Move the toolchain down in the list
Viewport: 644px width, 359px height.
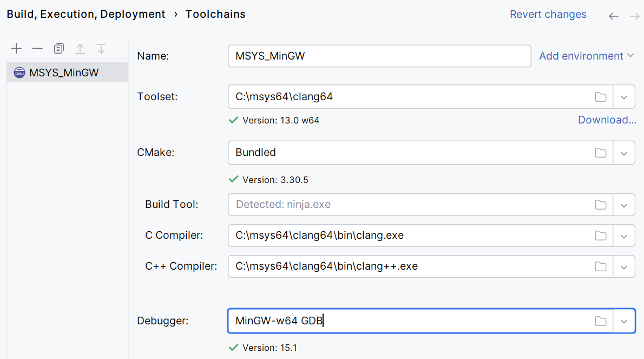click(x=101, y=48)
